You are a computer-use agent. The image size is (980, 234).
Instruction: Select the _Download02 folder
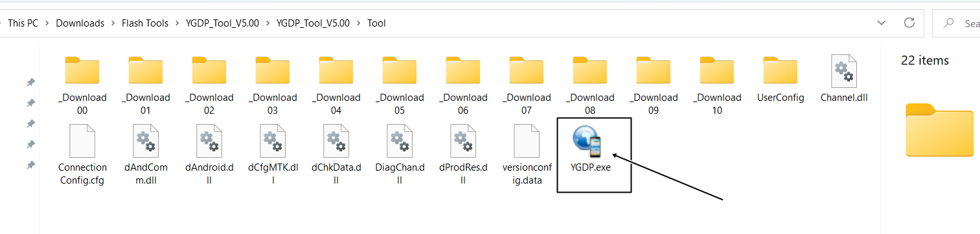point(209,85)
